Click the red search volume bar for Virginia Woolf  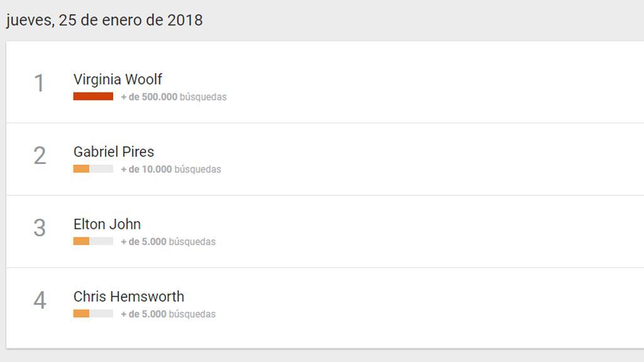pos(93,96)
